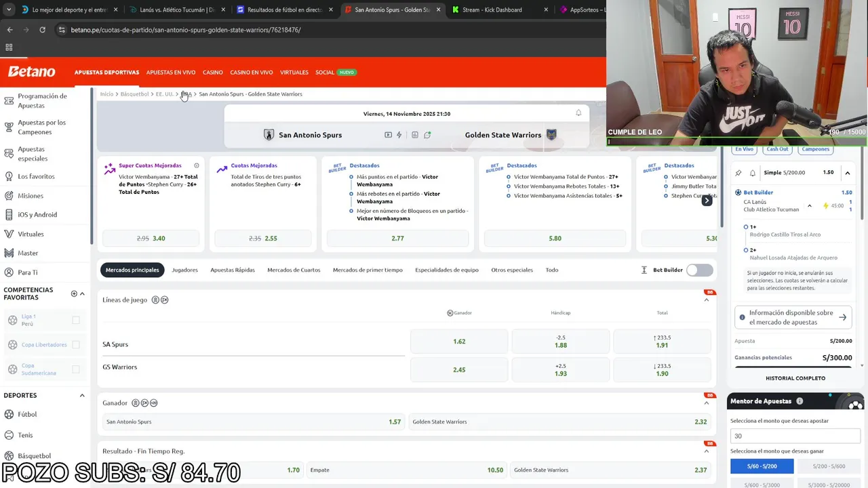Open iOS y Android in sidebar

[37, 215]
